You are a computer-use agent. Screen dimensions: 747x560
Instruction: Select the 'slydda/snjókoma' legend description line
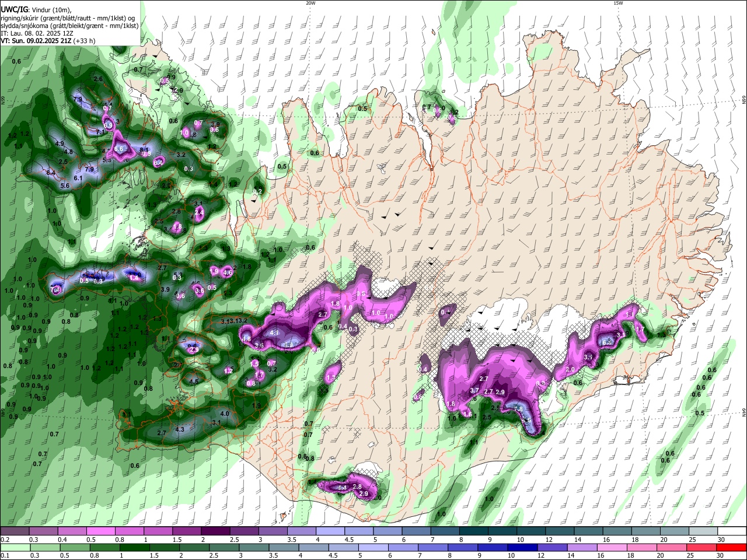tap(69, 26)
